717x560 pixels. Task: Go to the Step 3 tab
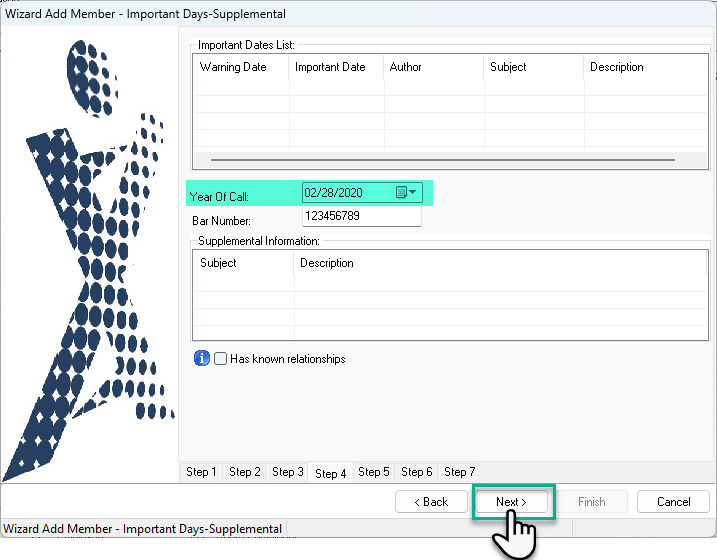[x=288, y=472]
